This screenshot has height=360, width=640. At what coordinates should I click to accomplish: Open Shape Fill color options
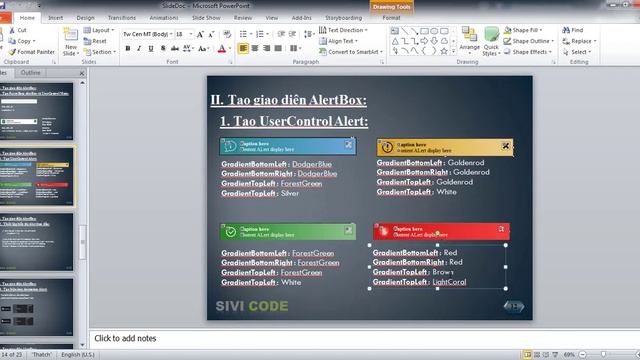[x=523, y=30]
